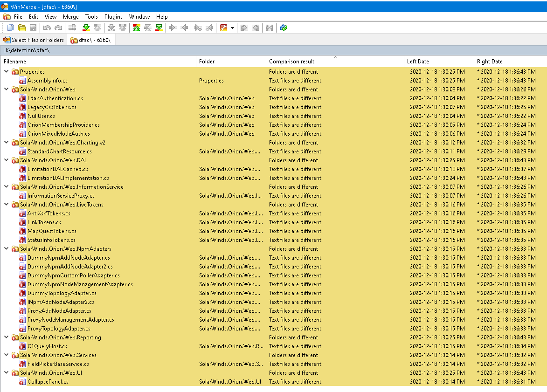This screenshot has width=547, height=392.
Task: Click the New document toolbar icon
Action: point(10,28)
